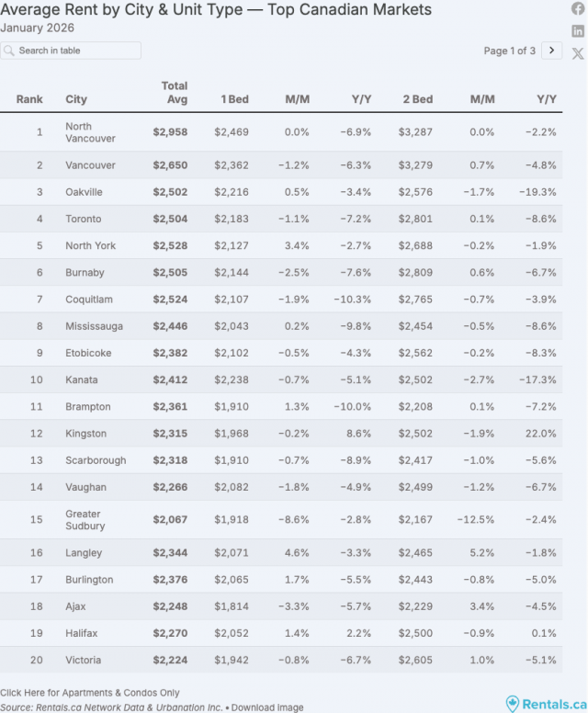Screen dimensions: 588x713
Task: Sort by Rank column header
Action: point(29,99)
